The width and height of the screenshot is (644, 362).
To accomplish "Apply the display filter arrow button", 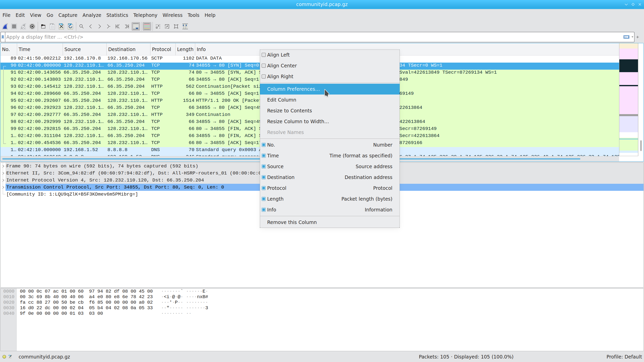I will pos(626,37).
